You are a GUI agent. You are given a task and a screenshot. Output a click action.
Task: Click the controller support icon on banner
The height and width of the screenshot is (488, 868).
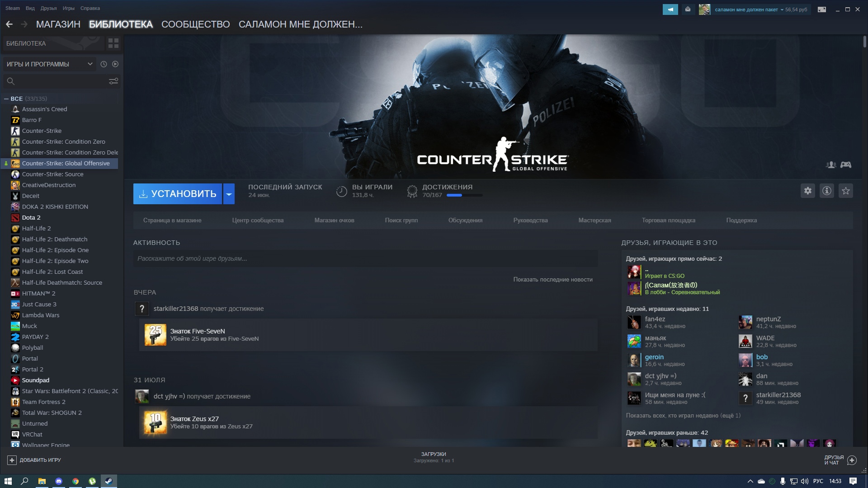tap(846, 165)
